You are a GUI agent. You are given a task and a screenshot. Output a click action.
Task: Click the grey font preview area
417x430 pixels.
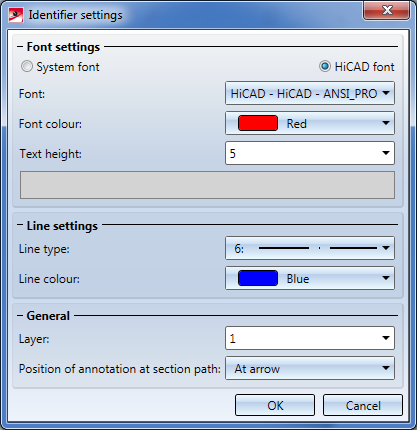click(x=207, y=185)
